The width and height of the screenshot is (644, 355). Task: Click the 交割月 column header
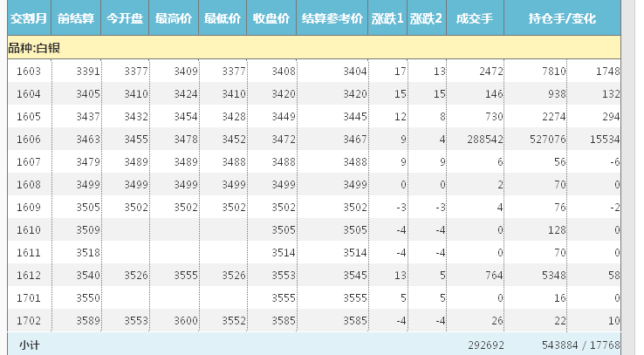pyautogui.click(x=29, y=18)
